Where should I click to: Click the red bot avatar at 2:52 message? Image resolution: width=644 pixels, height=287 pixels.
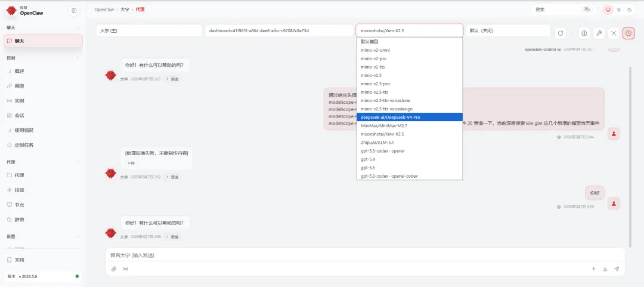pos(110,173)
